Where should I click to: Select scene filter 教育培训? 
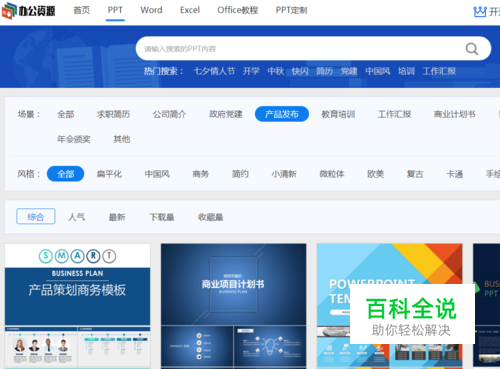[x=338, y=114]
